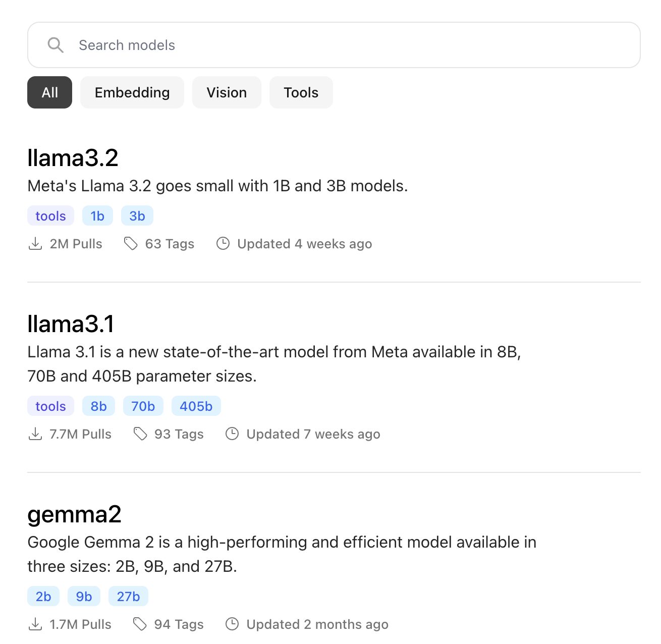Viewport: 661px width, 644px height.
Task: Click the 1b tag under llama3.2
Action: (97, 216)
